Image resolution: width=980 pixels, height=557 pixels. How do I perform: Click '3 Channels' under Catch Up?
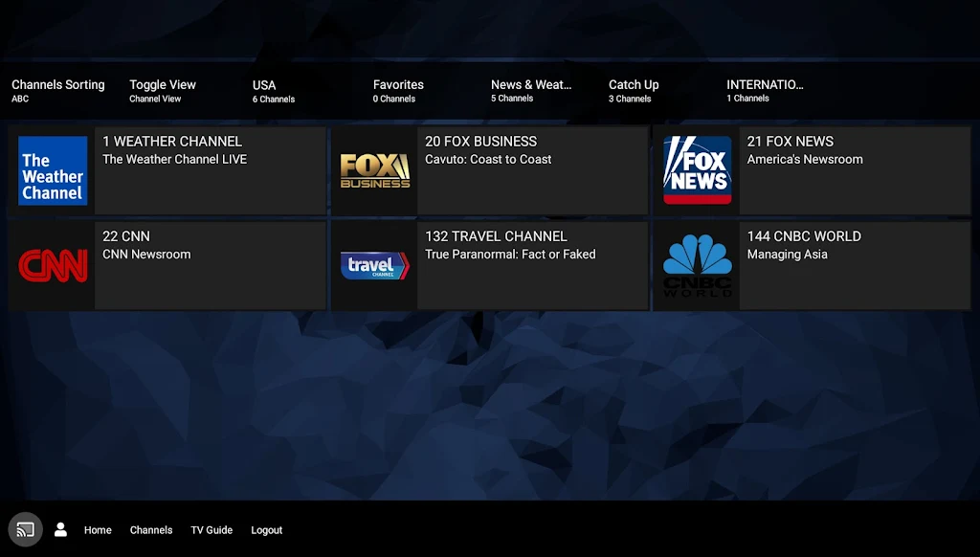[x=630, y=99]
